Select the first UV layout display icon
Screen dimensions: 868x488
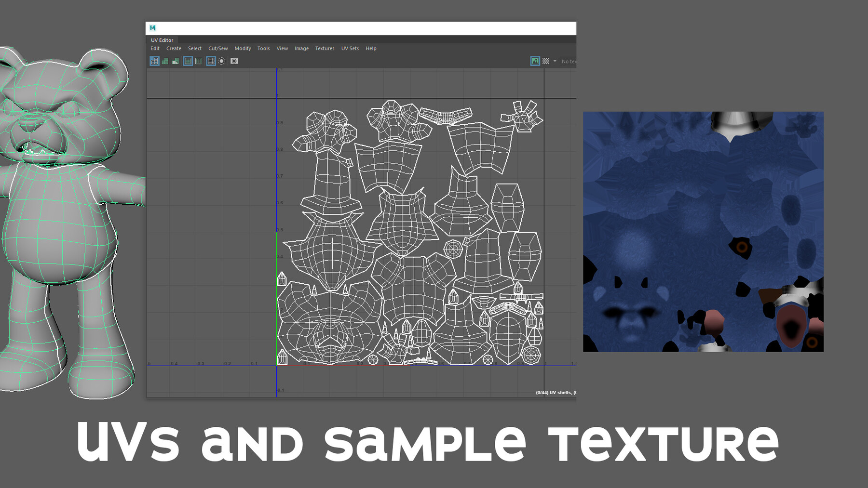(154, 61)
